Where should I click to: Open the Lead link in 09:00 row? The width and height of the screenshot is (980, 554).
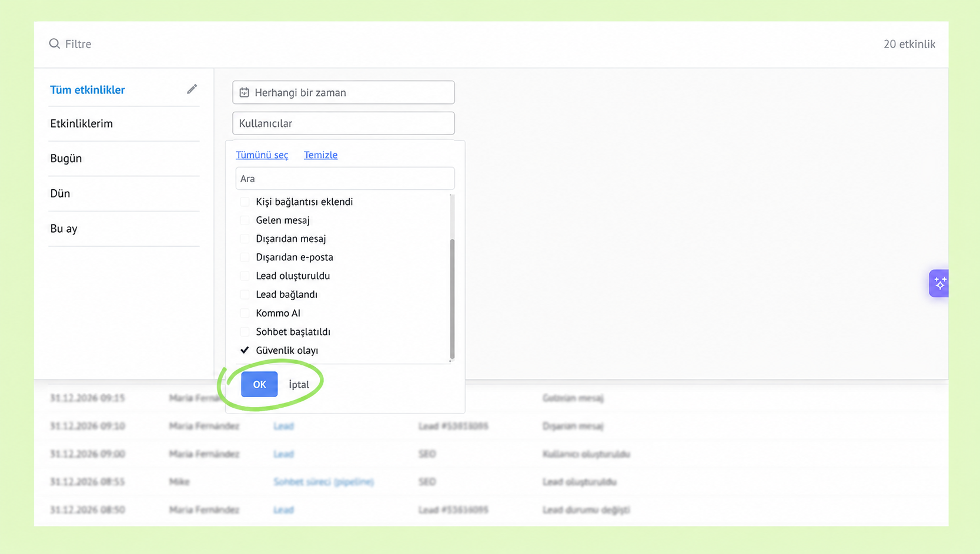point(283,454)
